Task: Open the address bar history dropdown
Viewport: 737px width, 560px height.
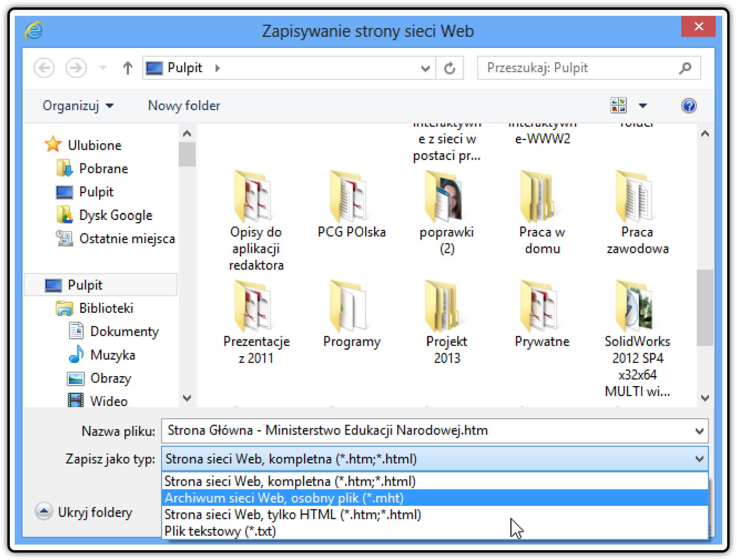Action: click(425, 68)
